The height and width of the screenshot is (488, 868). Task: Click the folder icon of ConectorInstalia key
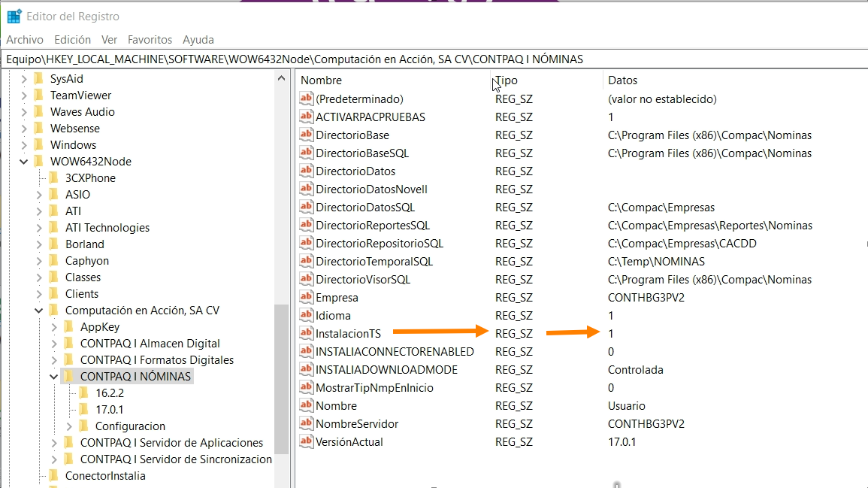point(53,476)
